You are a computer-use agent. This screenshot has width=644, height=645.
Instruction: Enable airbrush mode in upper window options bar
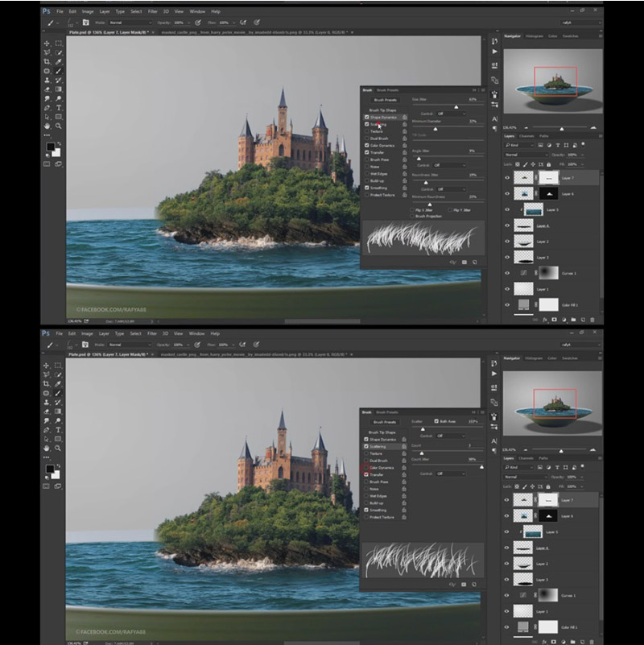(243, 23)
